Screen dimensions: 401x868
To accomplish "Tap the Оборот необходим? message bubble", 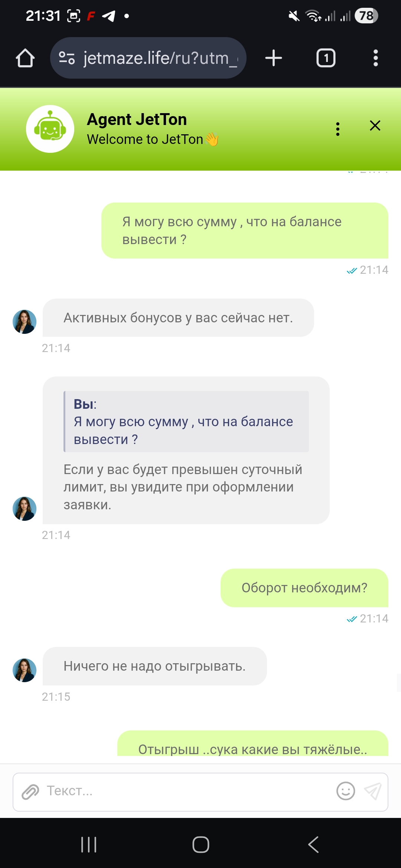I will pos(304,588).
